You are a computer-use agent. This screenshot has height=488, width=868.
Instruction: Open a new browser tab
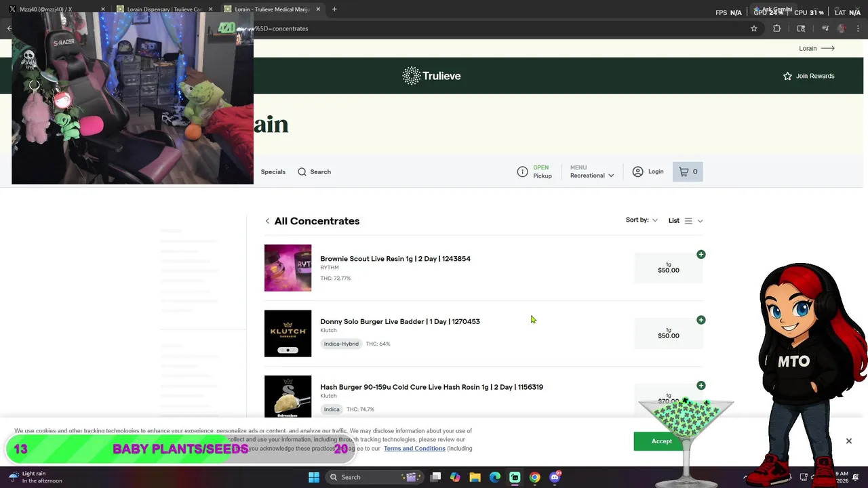click(x=334, y=9)
